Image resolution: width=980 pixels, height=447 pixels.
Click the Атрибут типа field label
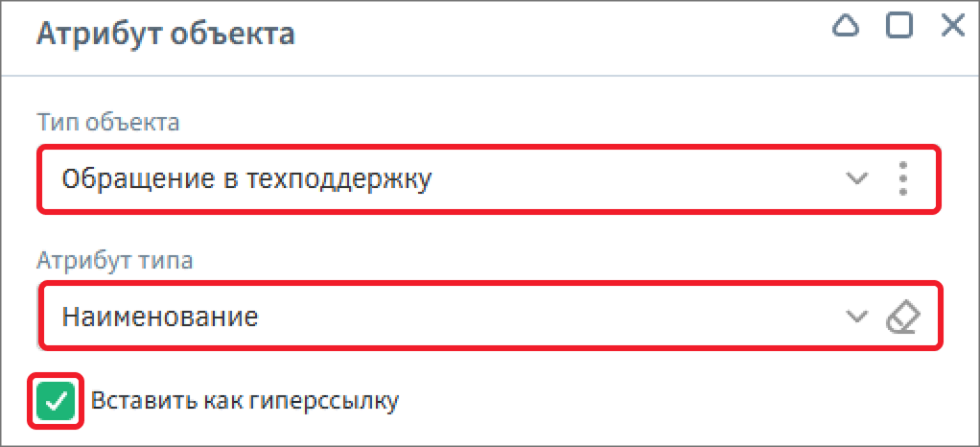pyautogui.click(x=114, y=259)
